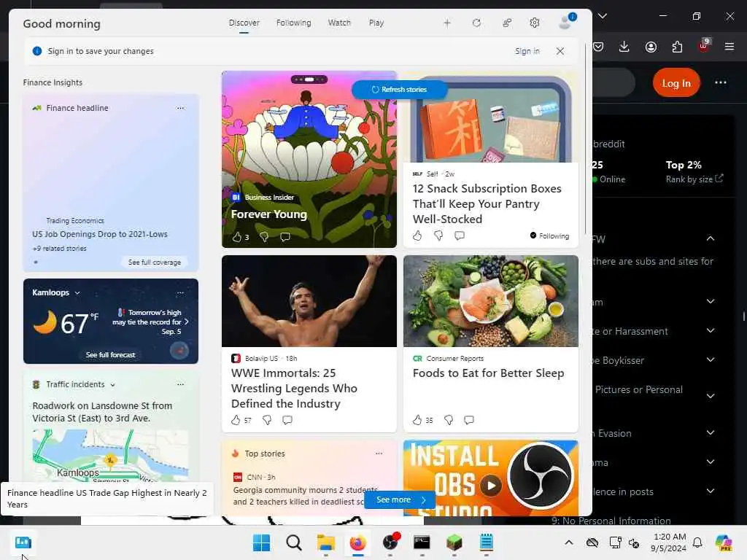Click the See more button
Image resolution: width=747 pixels, height=560 pixels.
(400, 499)
